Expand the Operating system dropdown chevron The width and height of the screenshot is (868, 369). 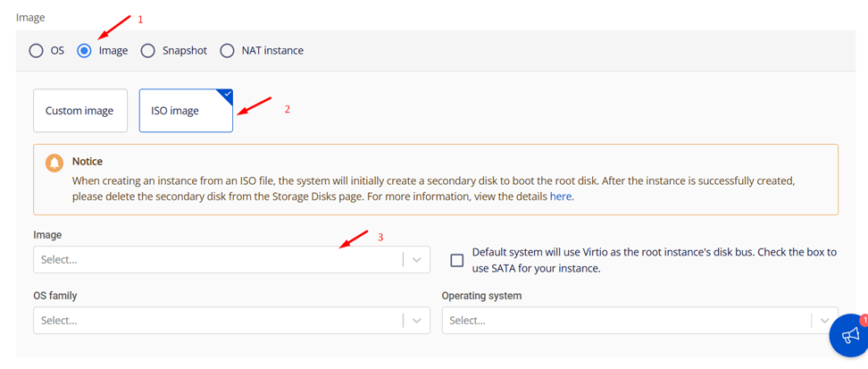click(x=824, y=321)
